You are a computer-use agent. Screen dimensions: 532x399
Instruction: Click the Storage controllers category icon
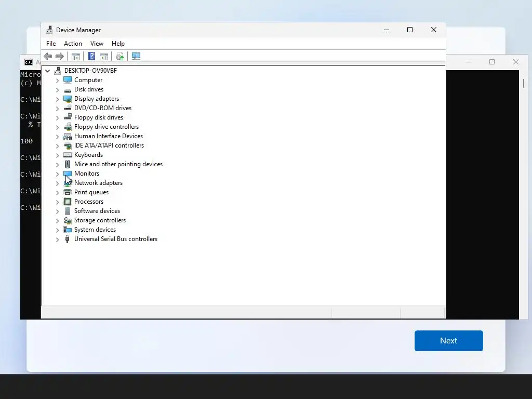click(x=68, y=220)
